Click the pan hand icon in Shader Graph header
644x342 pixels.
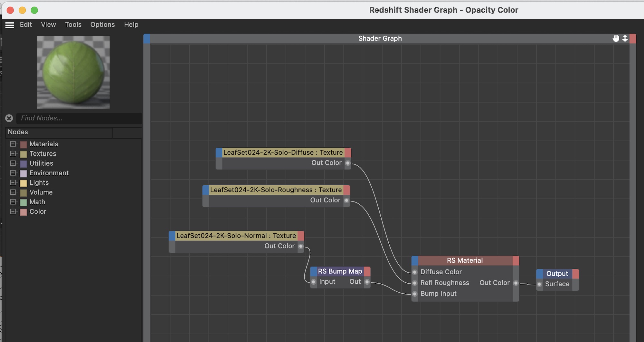coord(616,38)
